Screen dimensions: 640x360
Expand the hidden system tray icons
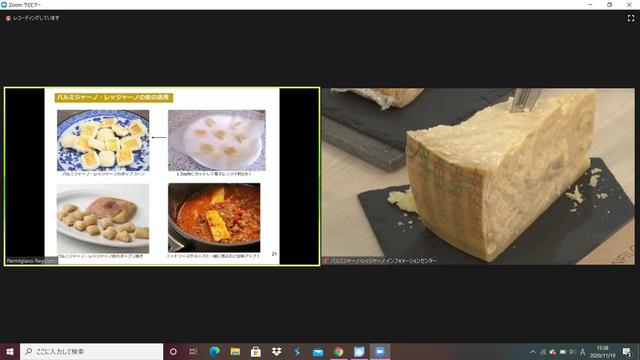tap(533, 352)
